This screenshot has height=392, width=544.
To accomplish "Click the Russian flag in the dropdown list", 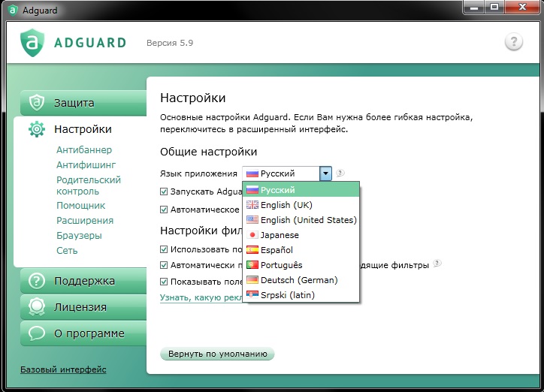I will pyautogui.click(x=252, y=190).
